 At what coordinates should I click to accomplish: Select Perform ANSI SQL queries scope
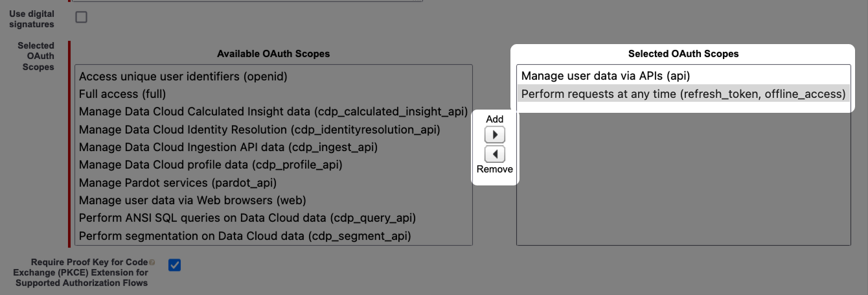[247, 218]
